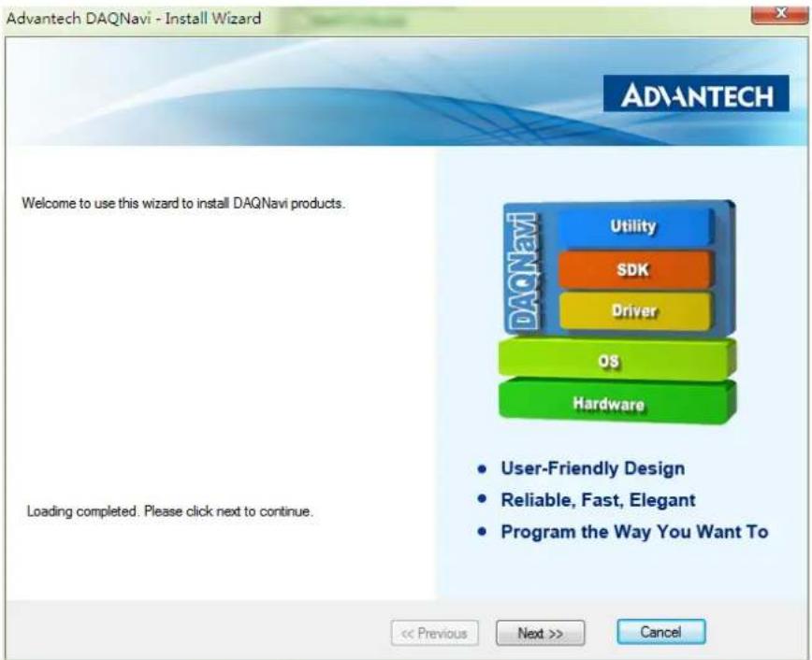Click the disabled << Previous button

coord(434,633)
